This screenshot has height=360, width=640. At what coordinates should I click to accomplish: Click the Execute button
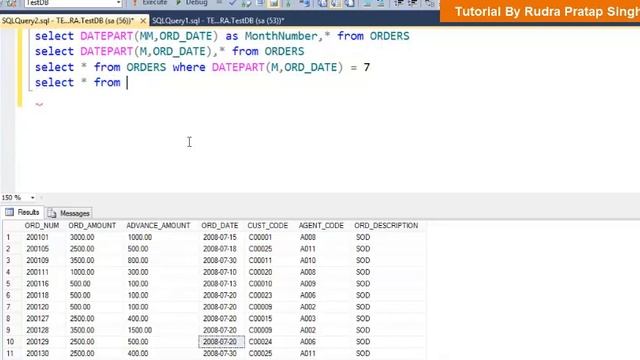149,3
